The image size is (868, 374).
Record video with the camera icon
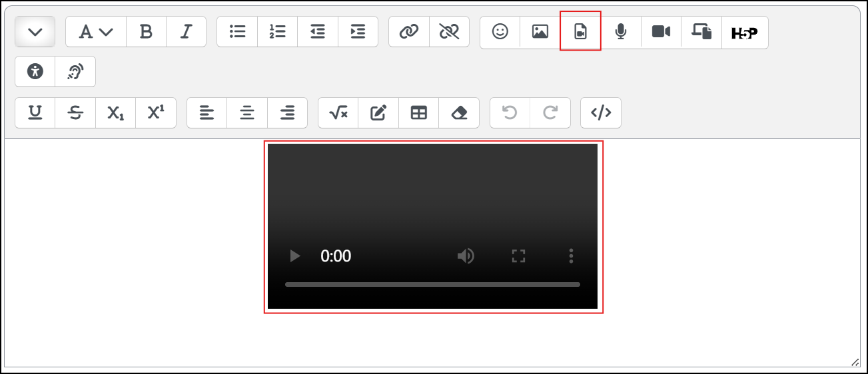[661, 32]
